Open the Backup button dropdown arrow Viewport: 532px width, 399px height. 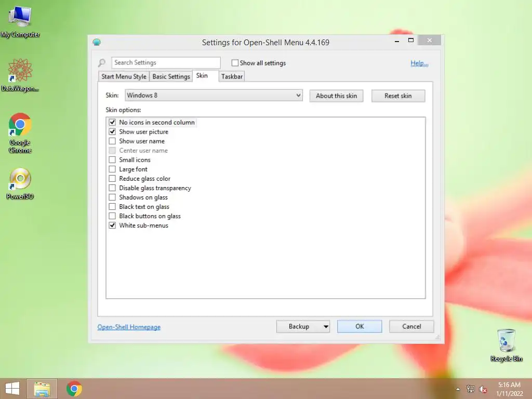pos(326,327)
